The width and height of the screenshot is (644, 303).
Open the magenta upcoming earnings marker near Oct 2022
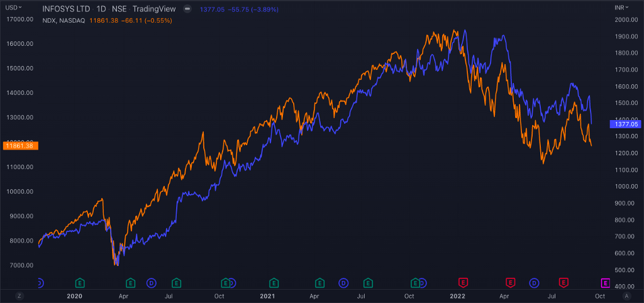point(606,282)
